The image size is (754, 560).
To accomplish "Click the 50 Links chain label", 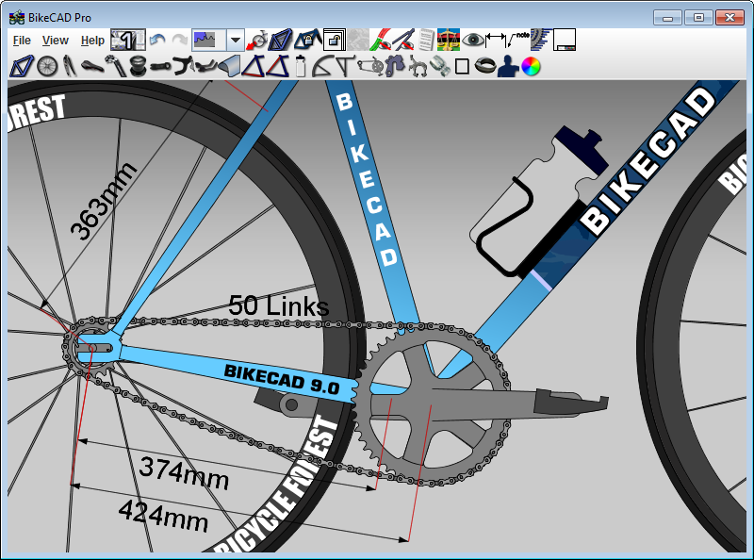I will pyautogui.click(x=279, y=305).
